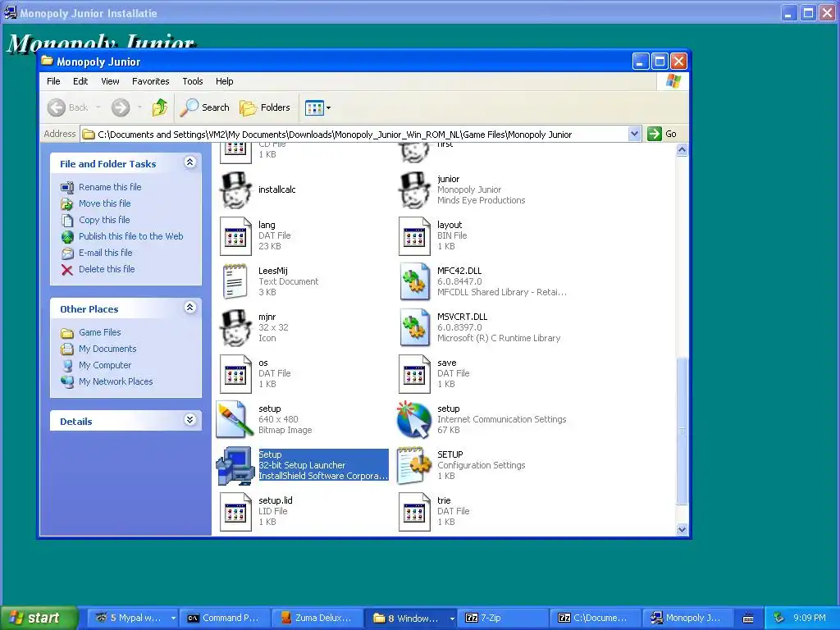840x630 pixels.
Task: Expand the Address bar dropdown
Action: pyautogui.click(x=634, y=134)
